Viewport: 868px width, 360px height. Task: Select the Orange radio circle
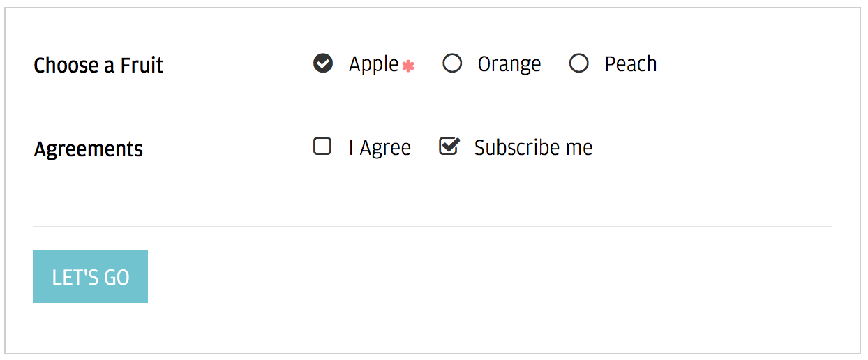tap(452, 63)
